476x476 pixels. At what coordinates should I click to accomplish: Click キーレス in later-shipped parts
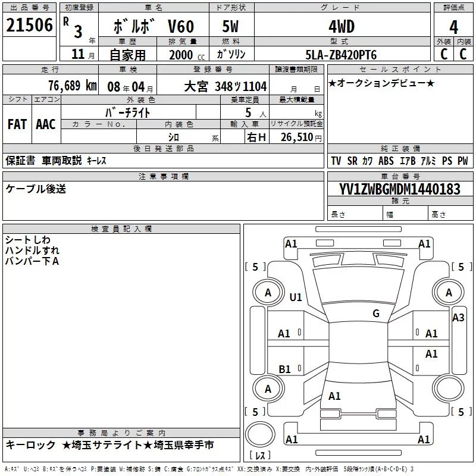click(96, 161)
